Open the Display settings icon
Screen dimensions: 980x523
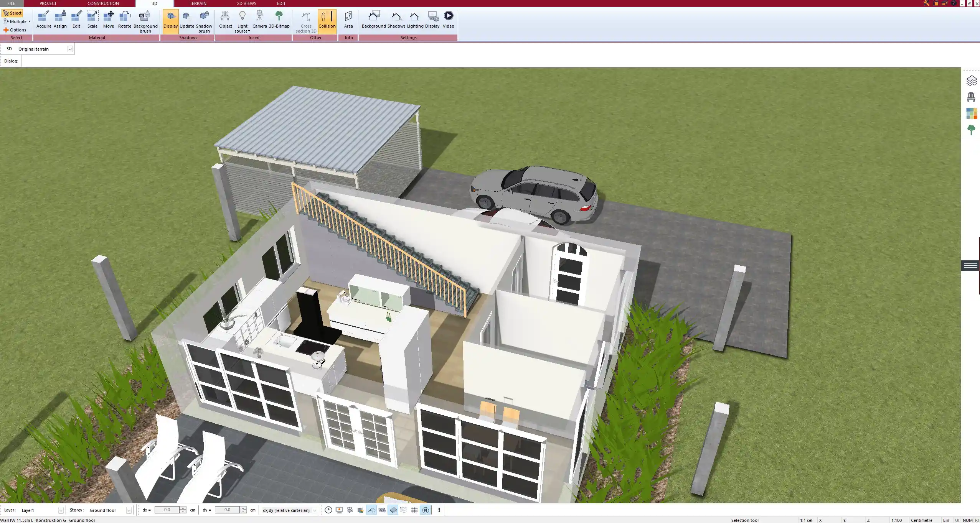coord(432,20)
